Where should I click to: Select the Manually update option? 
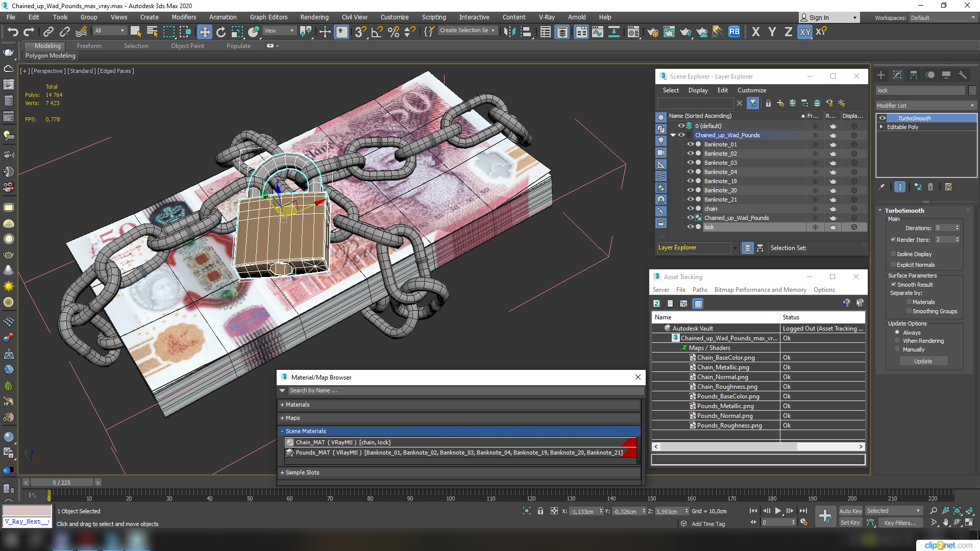[x=897, y=349]
